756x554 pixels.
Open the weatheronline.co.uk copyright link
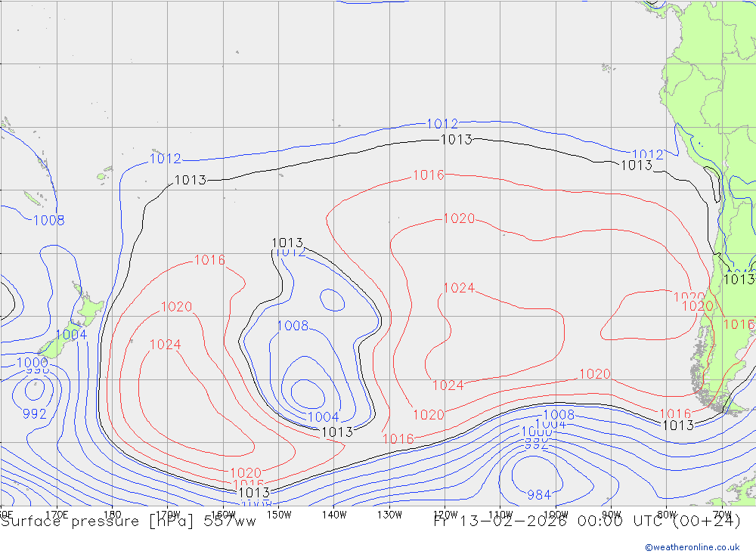pyautogui.click(x=692, y=546)
